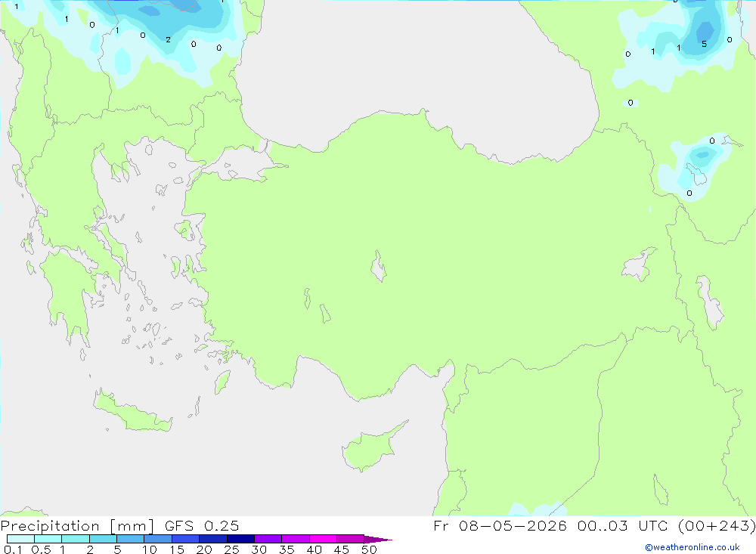Screen dimensions: 756x554
Task: Click the legend label '0.5'
Action: (41, 549)
